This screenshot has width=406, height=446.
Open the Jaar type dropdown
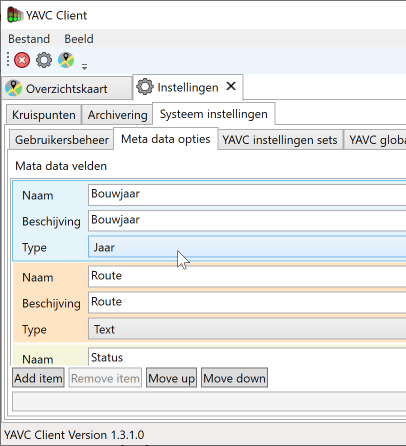[x=247, y=247]
